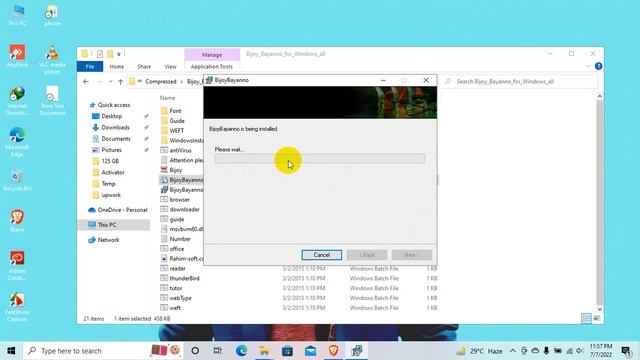This screenshot has height=360, width=640.
Task: Open recent locations dropdown arrow
Action: (x=111, y=82)
